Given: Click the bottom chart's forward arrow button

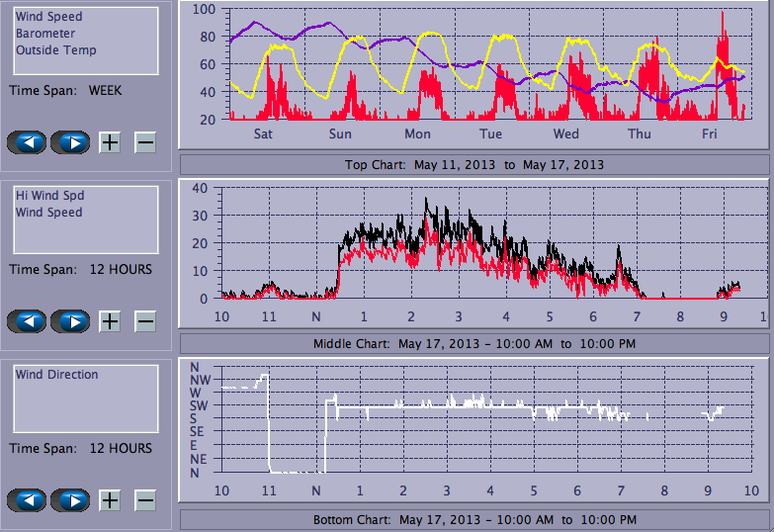Looking at the screenshot, I should point(70,500).
